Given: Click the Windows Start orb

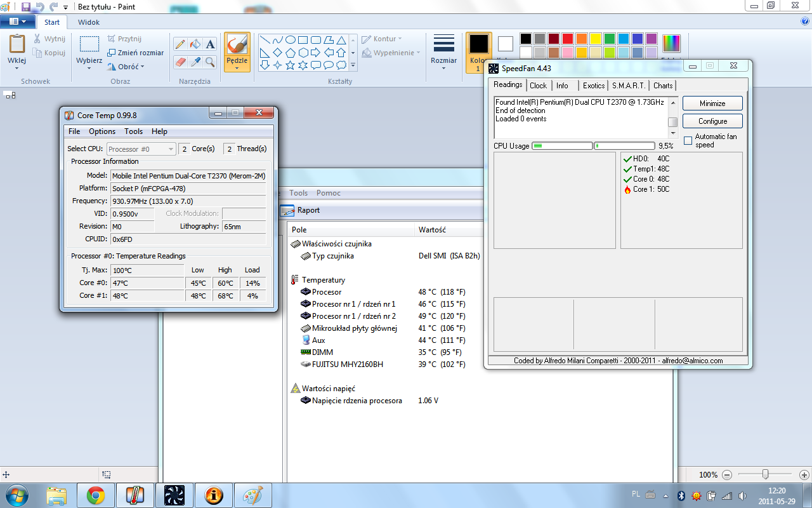Looking at the screenshot, I should 16,495.
